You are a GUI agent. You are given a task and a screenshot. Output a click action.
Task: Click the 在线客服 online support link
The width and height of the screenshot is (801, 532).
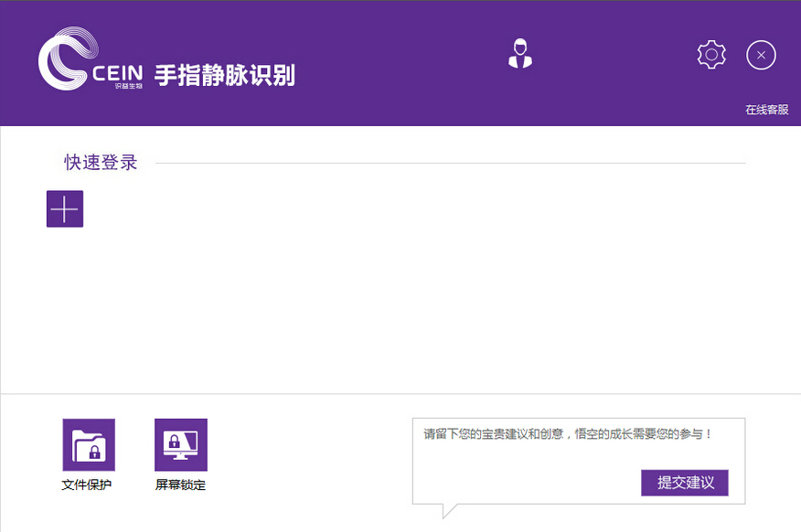pyautogui.click(x=767, y=110)
